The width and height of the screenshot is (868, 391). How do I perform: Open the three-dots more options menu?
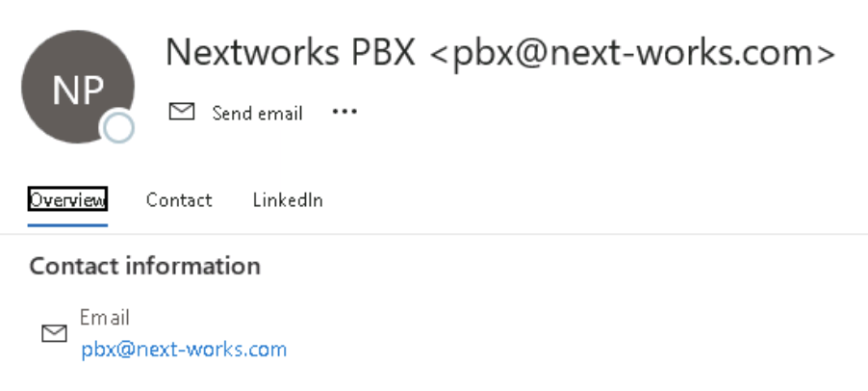click(345, 112)
